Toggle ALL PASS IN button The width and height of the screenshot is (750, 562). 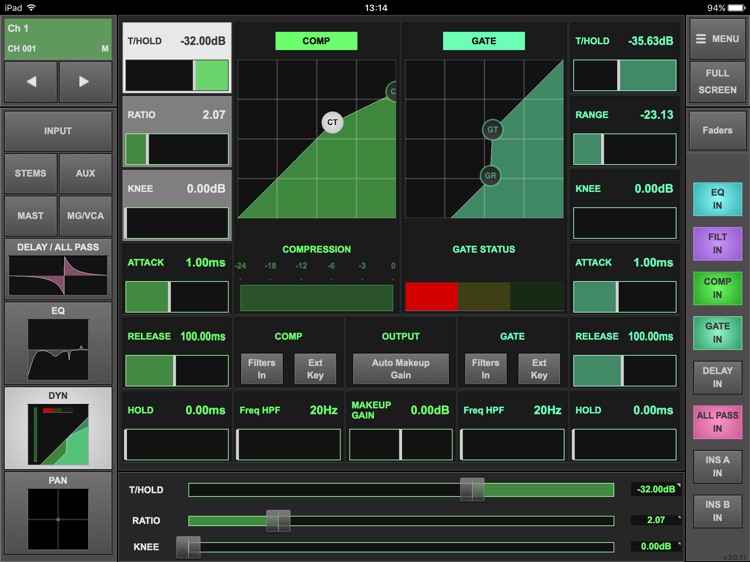point(717,422)
